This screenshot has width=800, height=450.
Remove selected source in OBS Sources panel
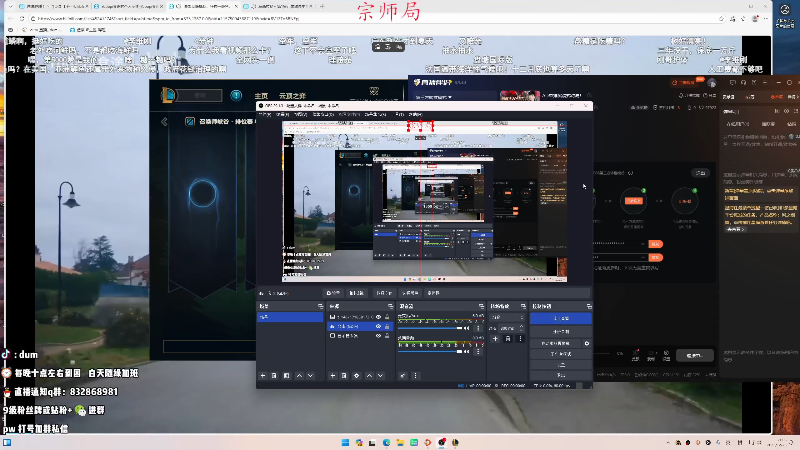(344, 376)
